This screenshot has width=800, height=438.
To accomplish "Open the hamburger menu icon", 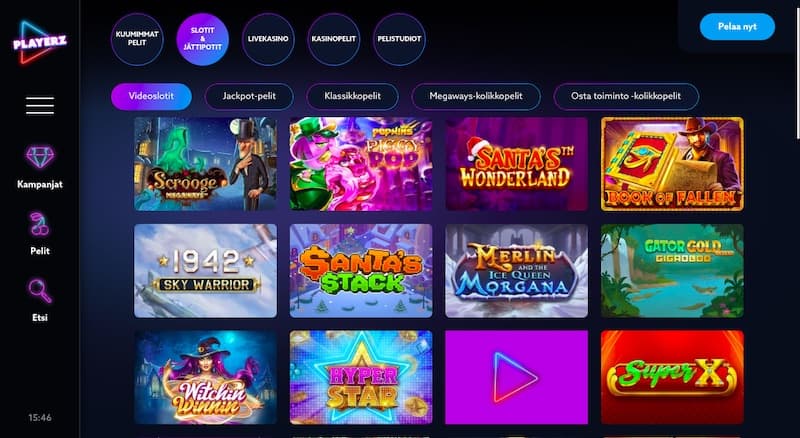I will point(40,106).
